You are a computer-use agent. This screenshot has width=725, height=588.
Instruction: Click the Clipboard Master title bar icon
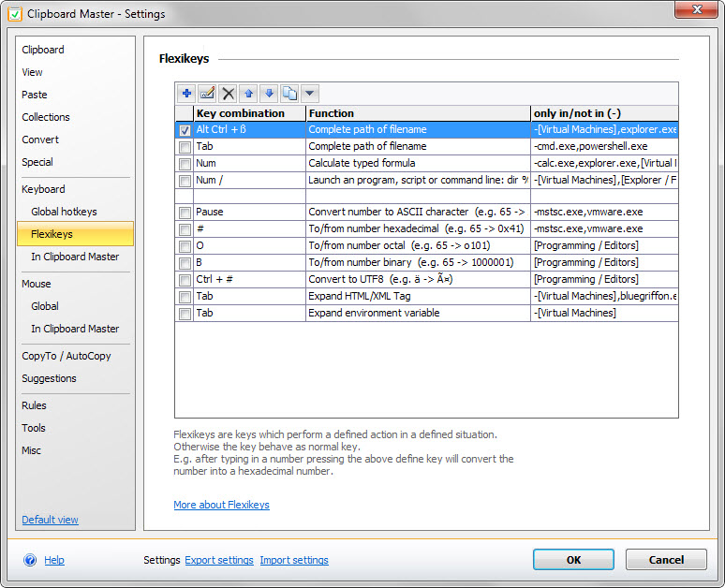coord(15,14)
